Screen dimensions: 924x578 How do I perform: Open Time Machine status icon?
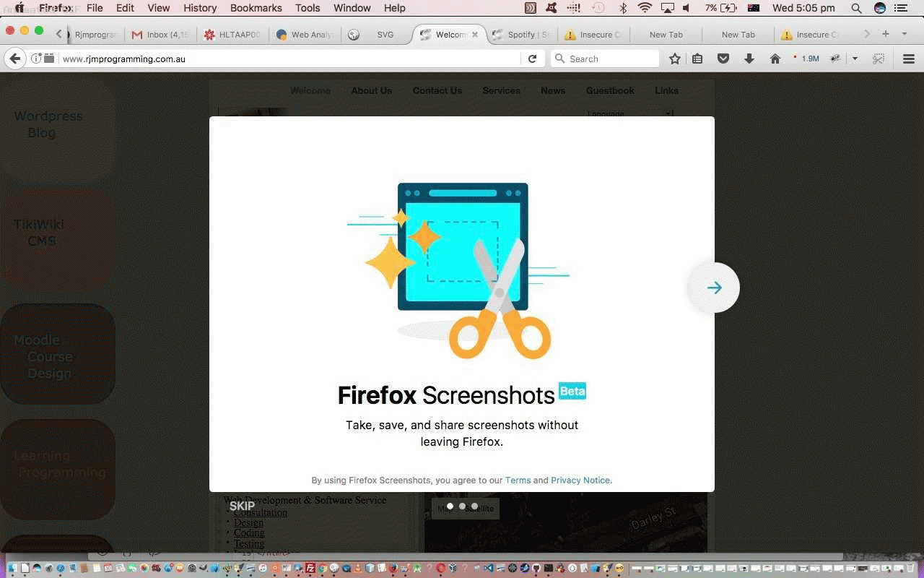(598, 8)
